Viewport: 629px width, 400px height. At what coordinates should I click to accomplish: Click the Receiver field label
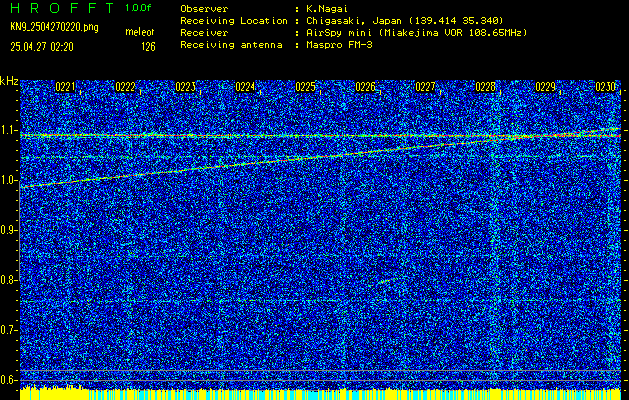[x=204, y=32]
